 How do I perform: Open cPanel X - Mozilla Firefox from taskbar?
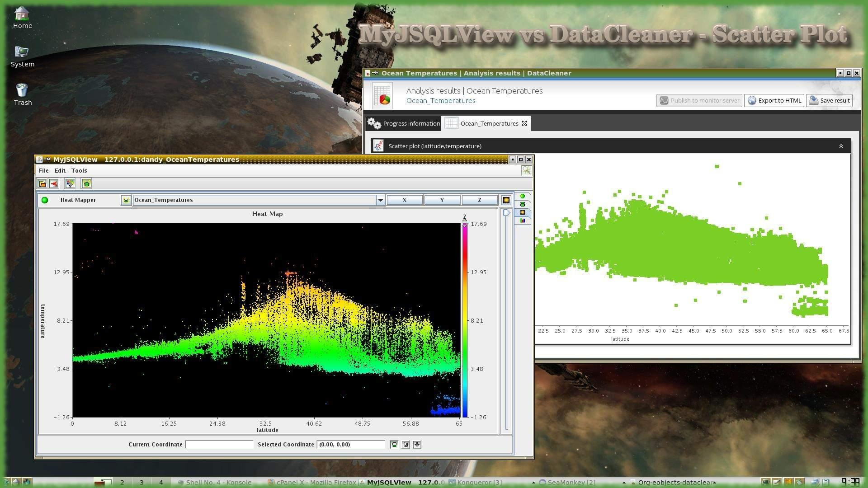coord(312,483)
